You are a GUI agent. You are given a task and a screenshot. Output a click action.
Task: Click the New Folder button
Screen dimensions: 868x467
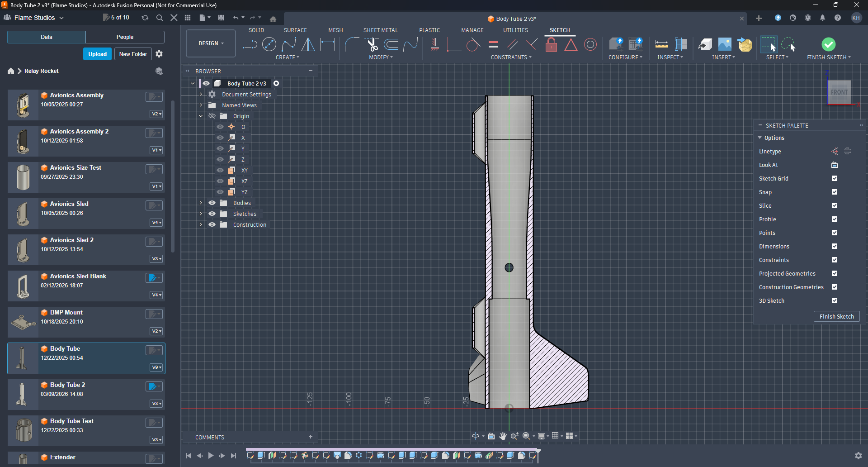133,54
